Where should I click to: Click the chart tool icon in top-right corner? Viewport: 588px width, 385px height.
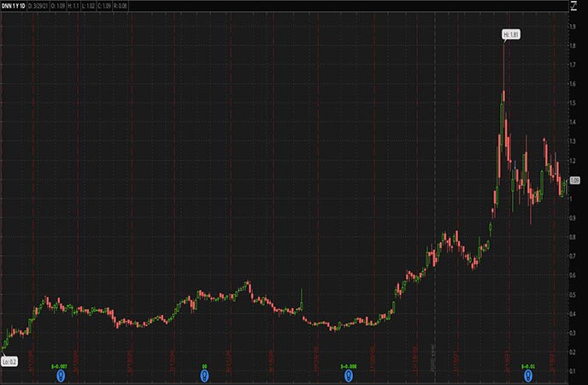coord(573,5)
